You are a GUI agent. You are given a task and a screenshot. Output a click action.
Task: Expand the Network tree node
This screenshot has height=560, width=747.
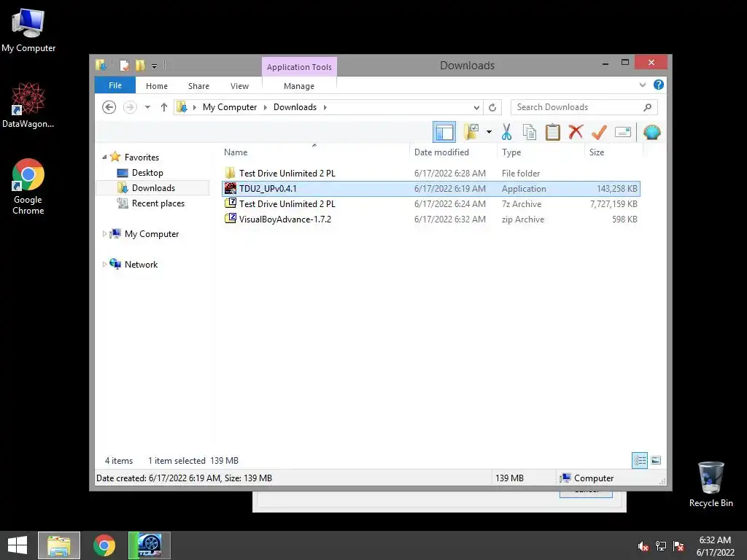tap(104, 264)
